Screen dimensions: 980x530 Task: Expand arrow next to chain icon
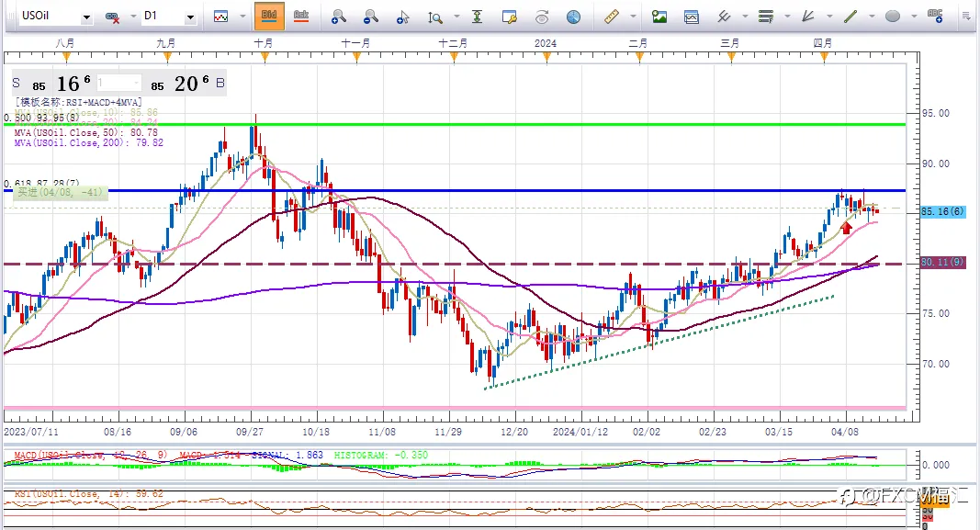(132, 17)
